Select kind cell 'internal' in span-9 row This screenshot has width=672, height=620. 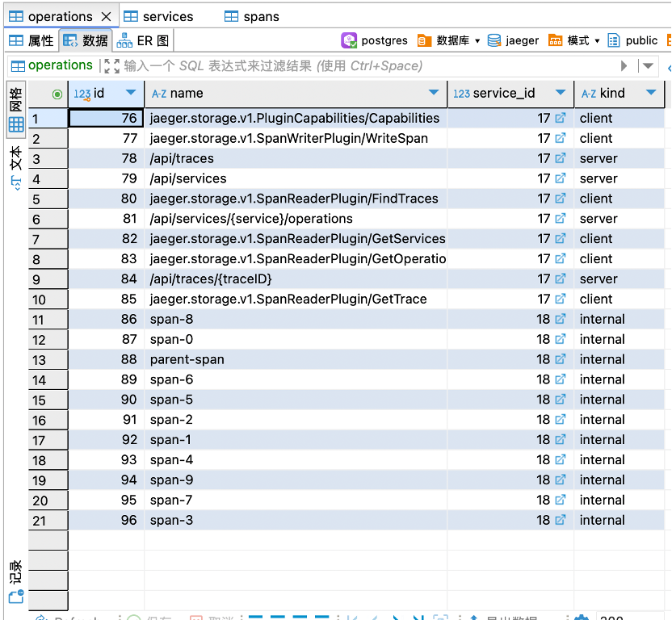619,480
